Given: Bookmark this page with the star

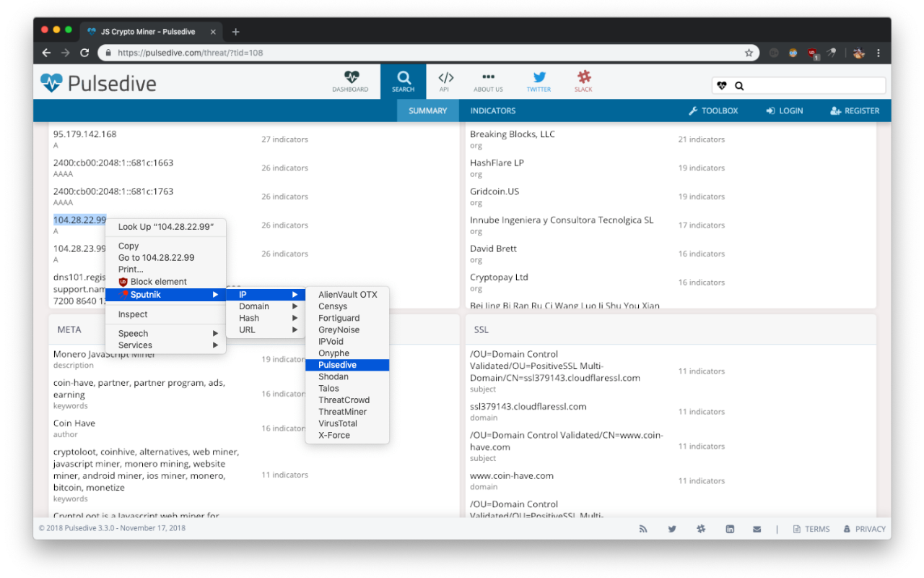Looking at the screenshot, I should pos(749,53).
